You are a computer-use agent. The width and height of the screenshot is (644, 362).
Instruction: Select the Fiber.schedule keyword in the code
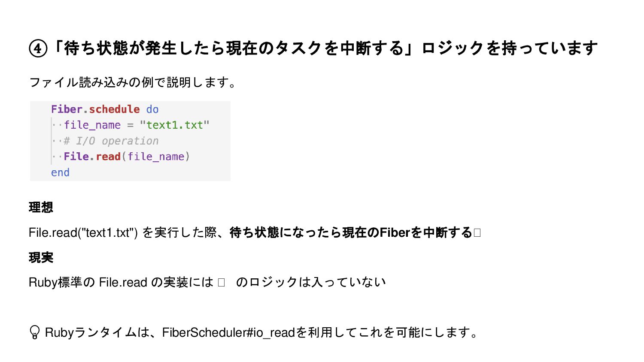(95, 109)
